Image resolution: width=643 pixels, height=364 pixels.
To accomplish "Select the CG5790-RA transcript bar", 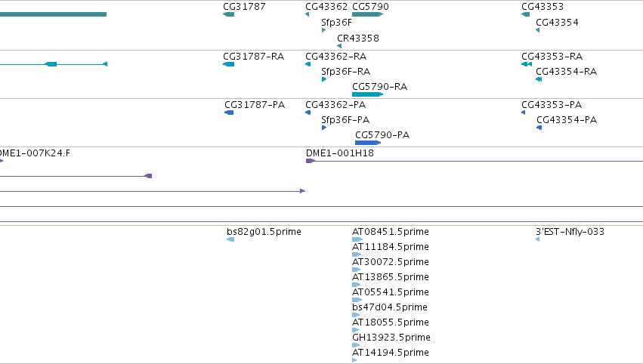I will click(367, 94).
